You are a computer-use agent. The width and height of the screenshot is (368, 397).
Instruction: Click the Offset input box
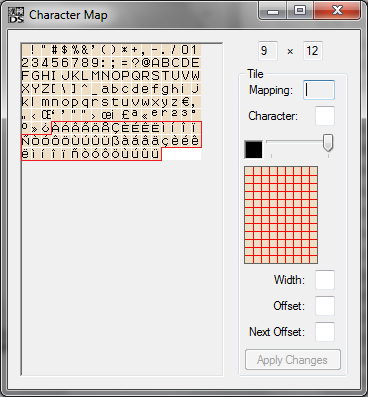(325, 306)
